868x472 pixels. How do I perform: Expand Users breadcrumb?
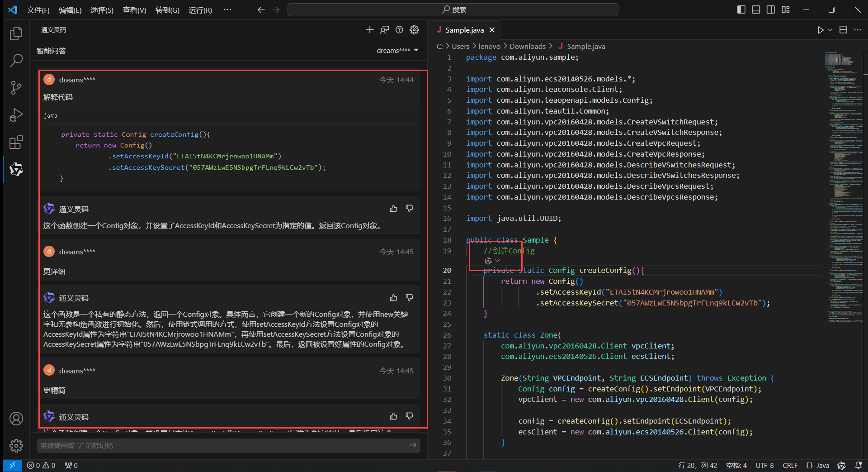tap(461, 46)
